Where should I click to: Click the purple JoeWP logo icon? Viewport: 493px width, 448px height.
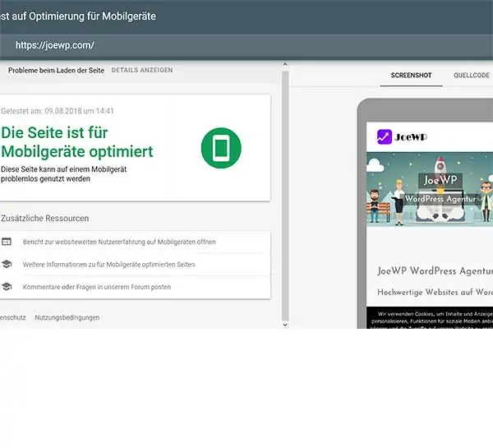385,136
